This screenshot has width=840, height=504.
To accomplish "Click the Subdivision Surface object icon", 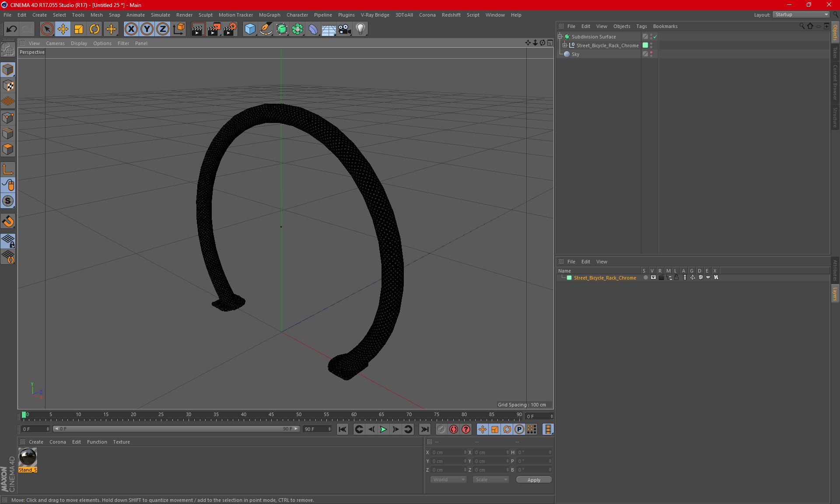I will (567, 37).
